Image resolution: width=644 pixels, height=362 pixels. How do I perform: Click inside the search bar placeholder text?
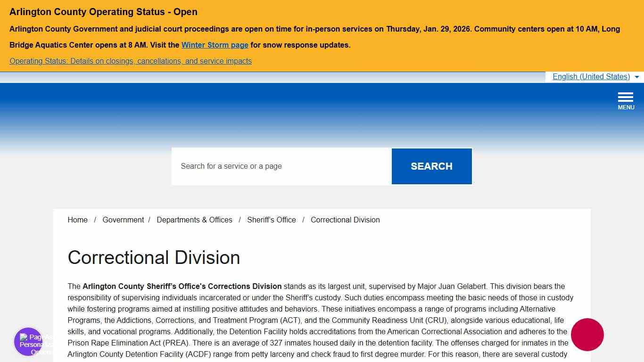point(231,166)
